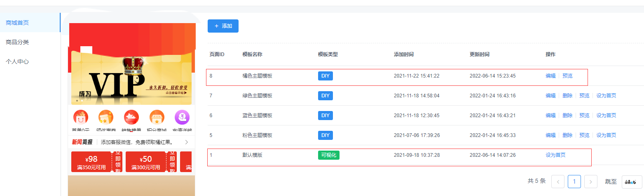Click the jump-to page input field
Image resolution: width=644 pixels, height=196 pixels.
(x=632, y=182)
